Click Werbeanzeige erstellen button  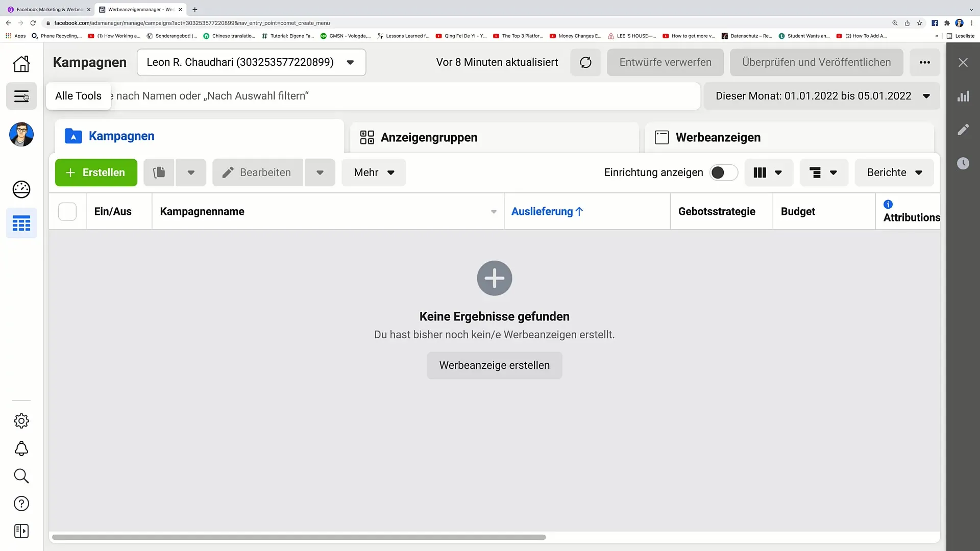coord(494,365)
